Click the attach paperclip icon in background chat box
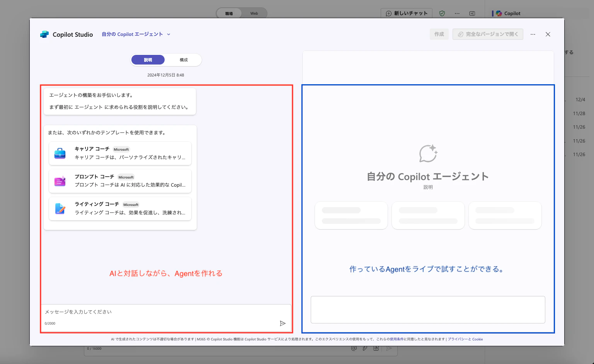Screen dimensions: 594x364 click(365, 348)
